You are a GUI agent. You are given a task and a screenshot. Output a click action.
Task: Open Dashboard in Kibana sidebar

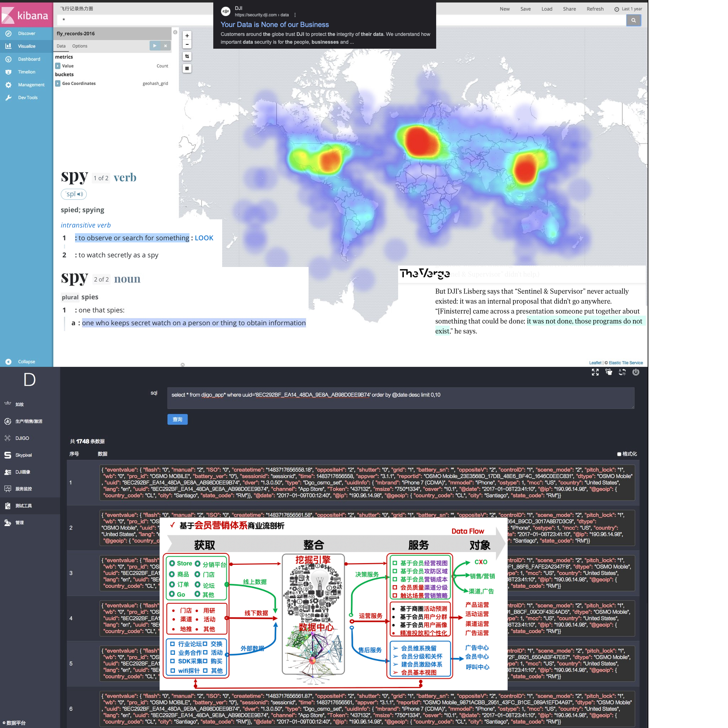click(x=29, y=59)
